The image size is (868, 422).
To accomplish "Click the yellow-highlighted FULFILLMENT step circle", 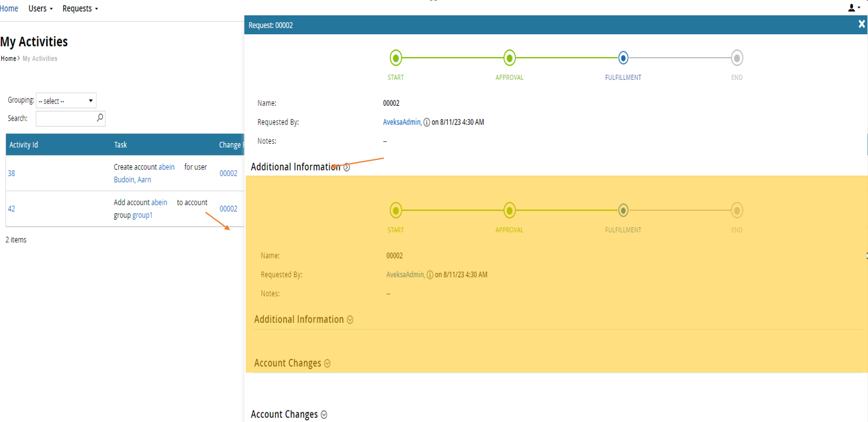I will [623, 211].
